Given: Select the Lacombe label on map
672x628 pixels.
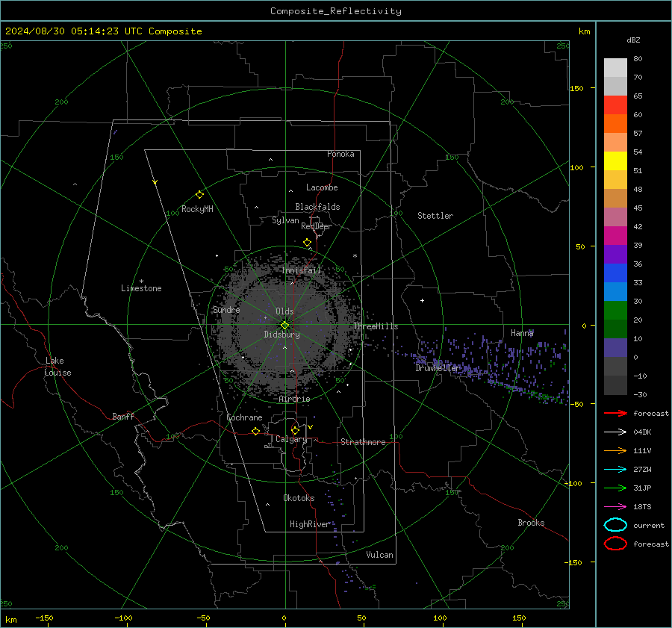Looking at the screenshot, I should [322, 187].
